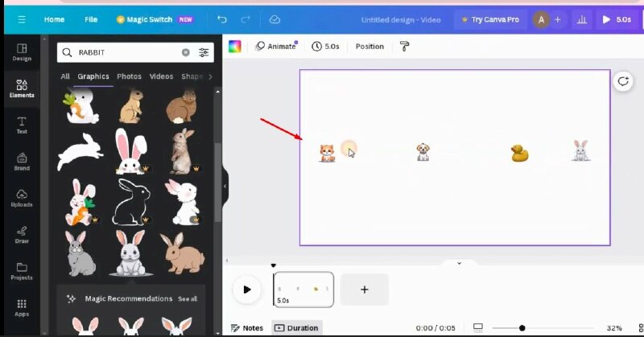Screen dimensions: 644x337
Task: Open the search filter options icon
Action: click(204, 52)
